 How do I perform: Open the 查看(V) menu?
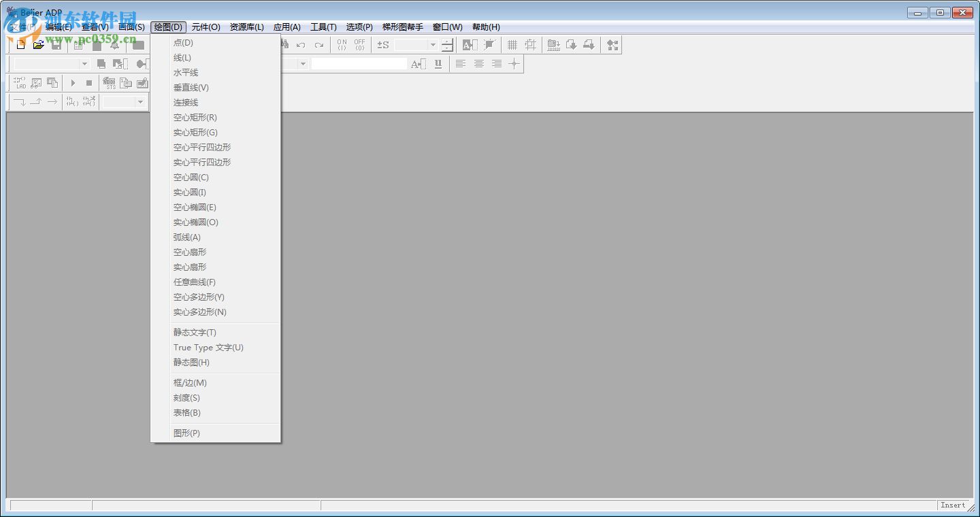pos(95,27)
